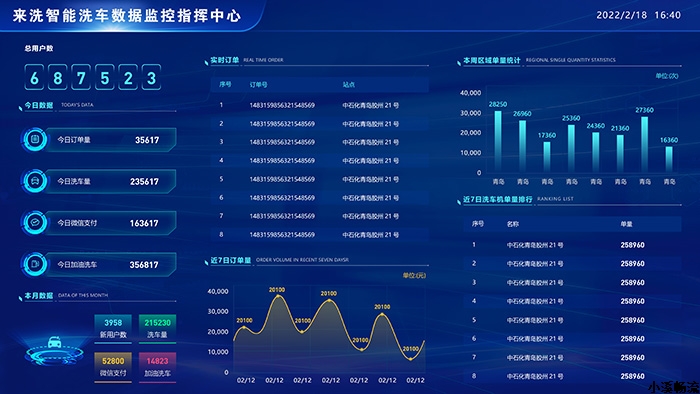Click the 今日加油洗车 fuel icon
Image resolution: width=700 pixels, height=394 pixels.
pos(35,264)
